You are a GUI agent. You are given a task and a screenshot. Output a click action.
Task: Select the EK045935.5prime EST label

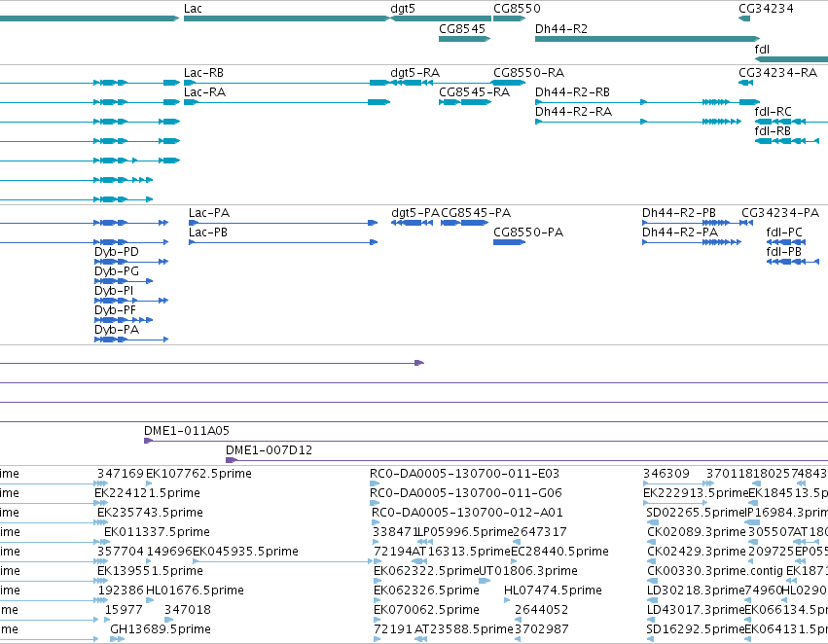point(245,553)
